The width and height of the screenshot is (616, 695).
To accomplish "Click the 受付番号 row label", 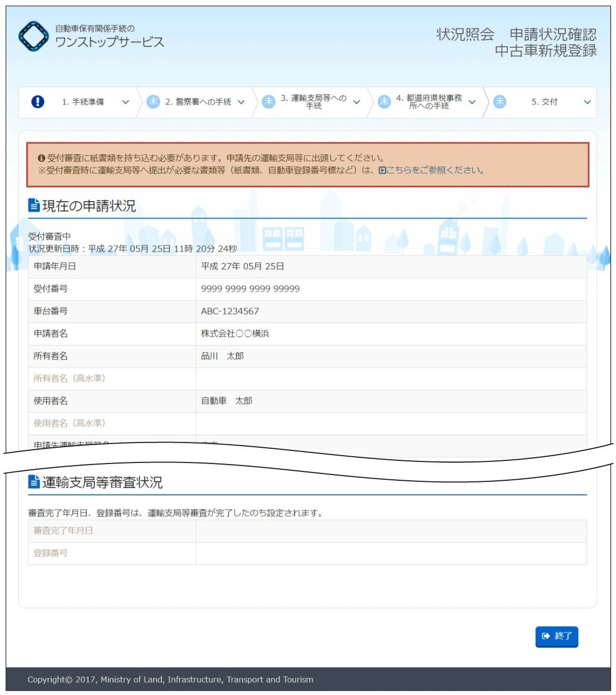I will point(50,289).
